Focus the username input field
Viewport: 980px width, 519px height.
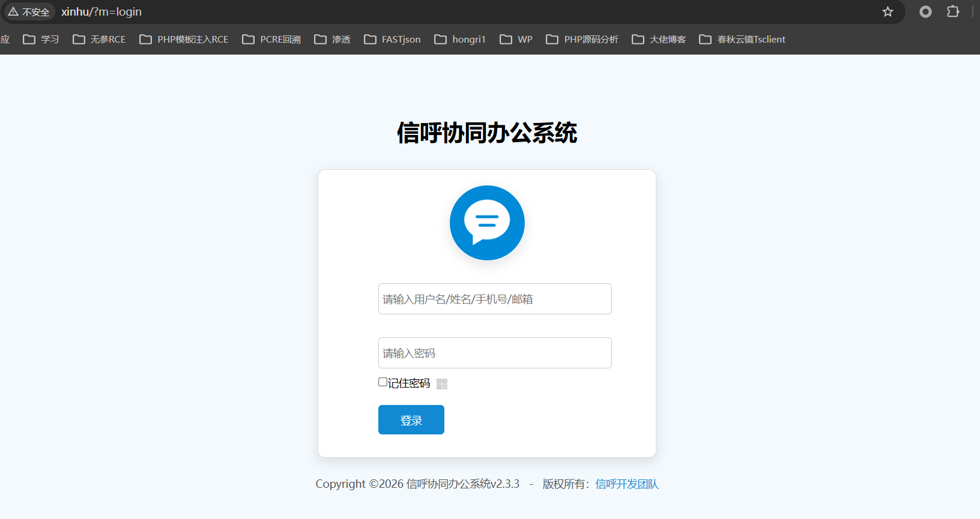[495, 299]
